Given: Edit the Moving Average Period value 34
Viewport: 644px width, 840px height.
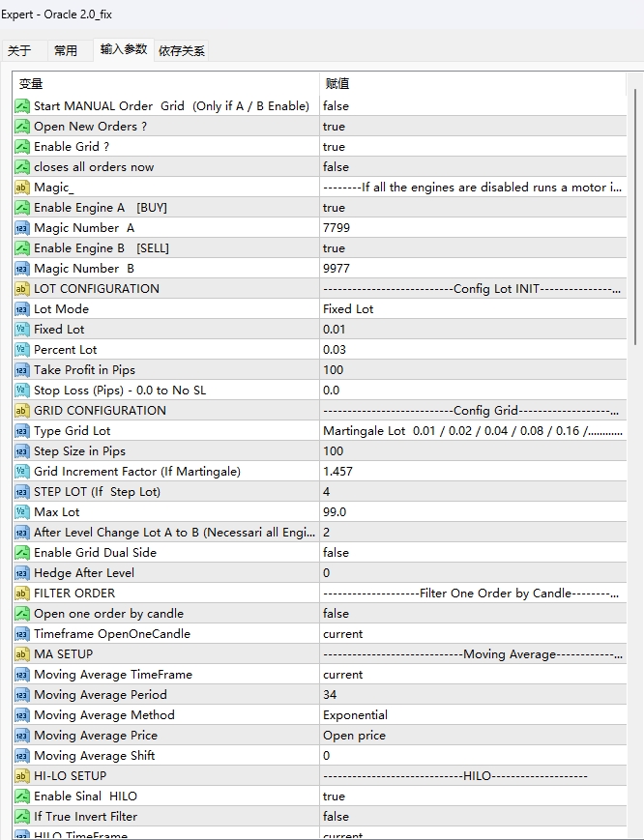Looking at the screenshot, I should tap(473, 695).
